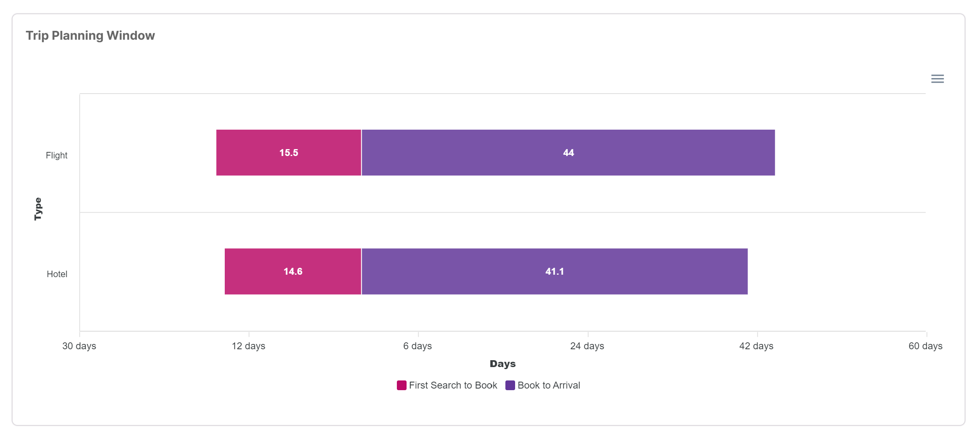Click the 42 days axis tick label
The image size is (980, 440).
(756, 346)
